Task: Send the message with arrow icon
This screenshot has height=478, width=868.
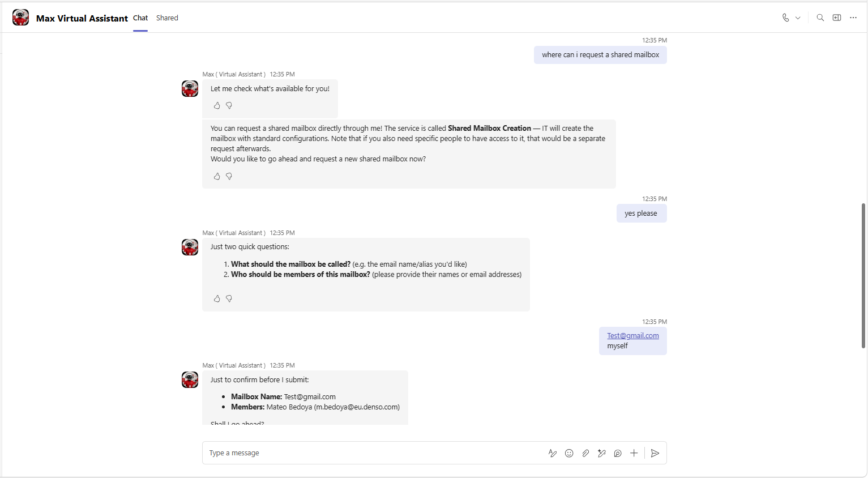Action: [655, 453]
